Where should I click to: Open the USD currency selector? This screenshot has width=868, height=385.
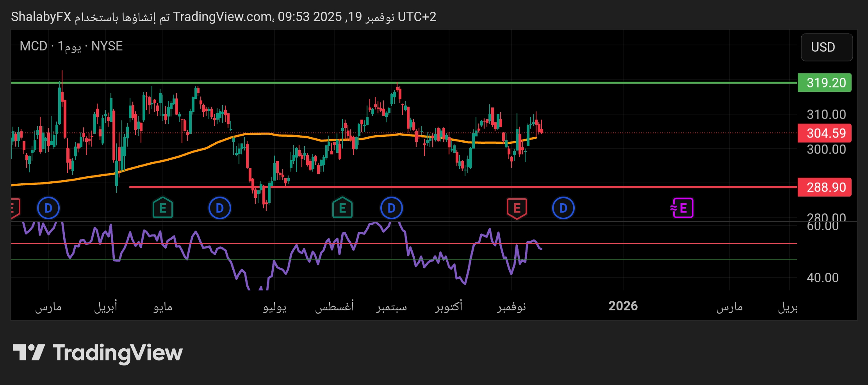tap(826, 47)
